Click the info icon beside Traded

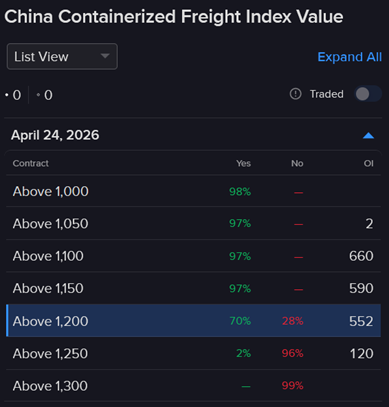(x=295, y=94)
